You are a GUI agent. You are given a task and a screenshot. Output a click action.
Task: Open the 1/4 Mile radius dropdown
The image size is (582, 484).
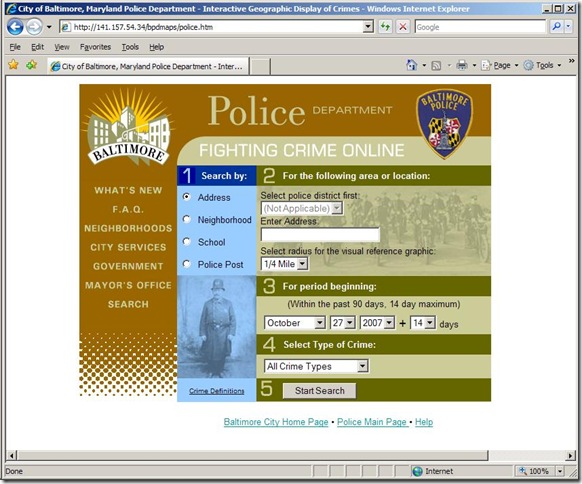284,264
